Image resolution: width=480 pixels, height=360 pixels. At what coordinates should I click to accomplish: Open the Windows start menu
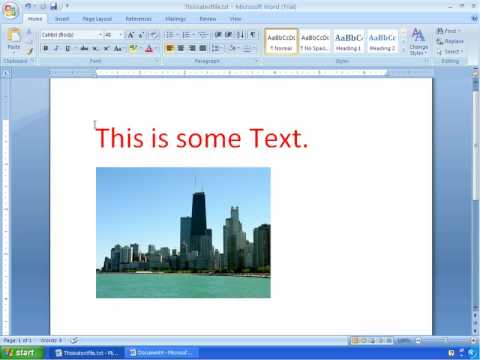(x=22, y=353)
